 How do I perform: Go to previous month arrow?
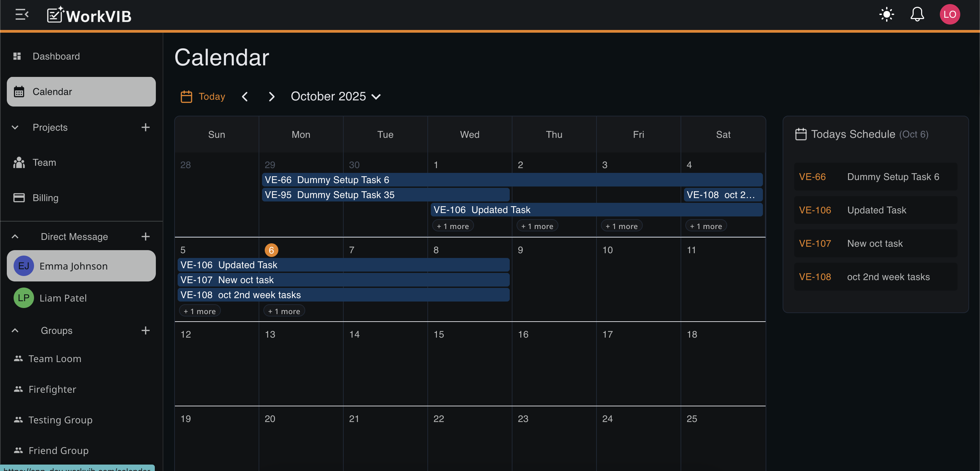(x=245, y=97)
